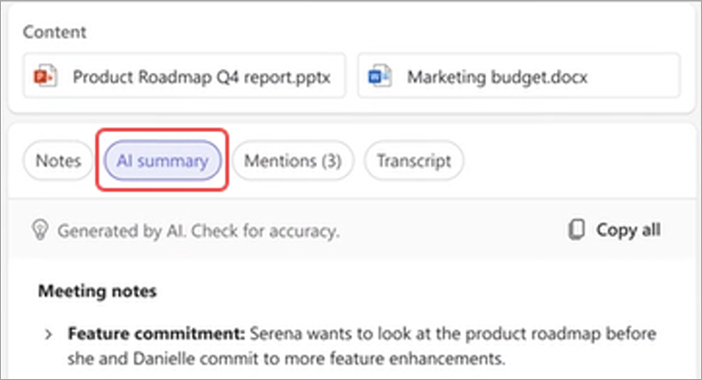
Task: Click the bold Feature commitment label
Action: pyautogui.click(x=156, y=333)
